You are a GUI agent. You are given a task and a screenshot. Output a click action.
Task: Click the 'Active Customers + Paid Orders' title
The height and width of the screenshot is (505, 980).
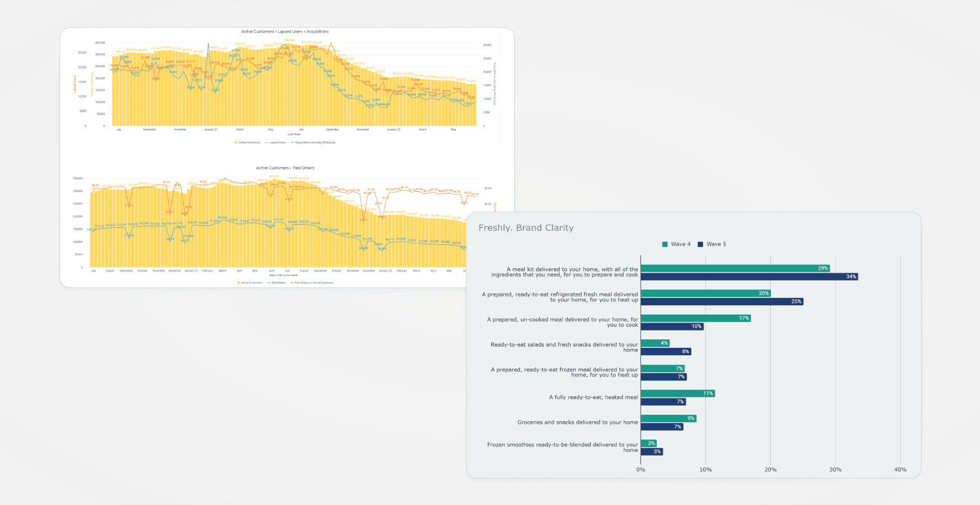click(285, 168)
